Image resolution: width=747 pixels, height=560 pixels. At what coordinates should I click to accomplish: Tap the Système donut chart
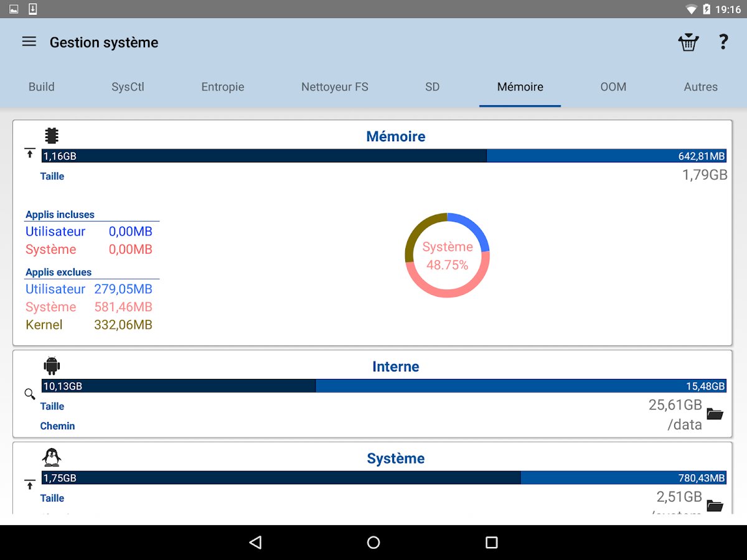(x=447, y=255)
